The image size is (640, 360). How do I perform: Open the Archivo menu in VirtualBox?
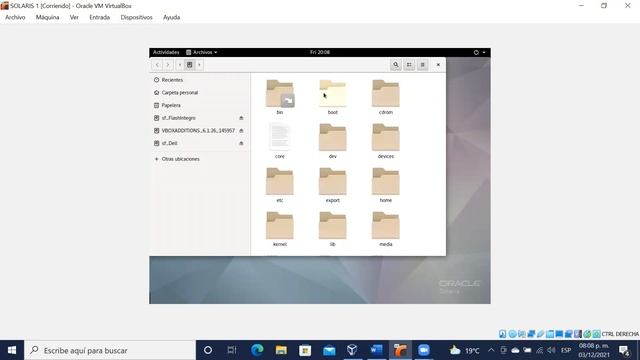click(x=15, y=17)
